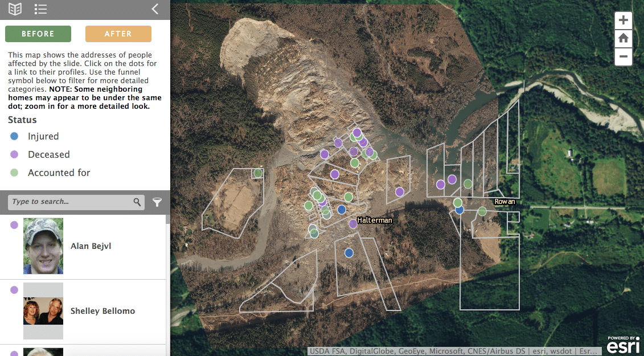Click the green dot inside the far-left parcel

[258, 173]
